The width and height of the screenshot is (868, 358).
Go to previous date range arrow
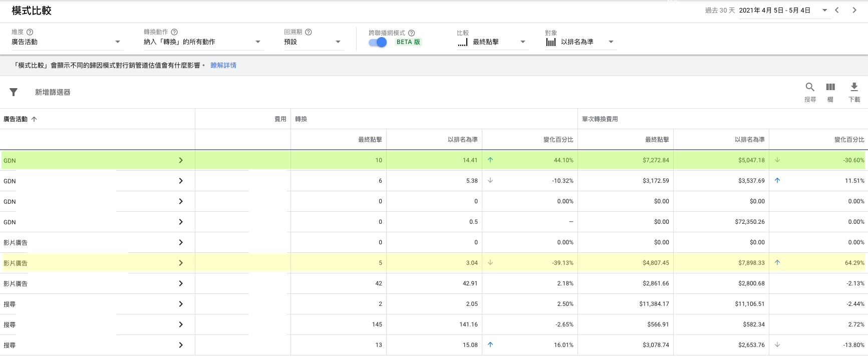tap(837, 10)
